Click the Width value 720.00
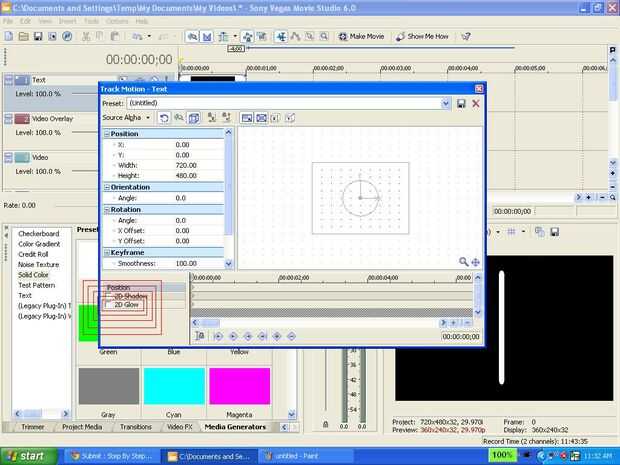Viewport: 620px width, 465px height. [186, 165]
